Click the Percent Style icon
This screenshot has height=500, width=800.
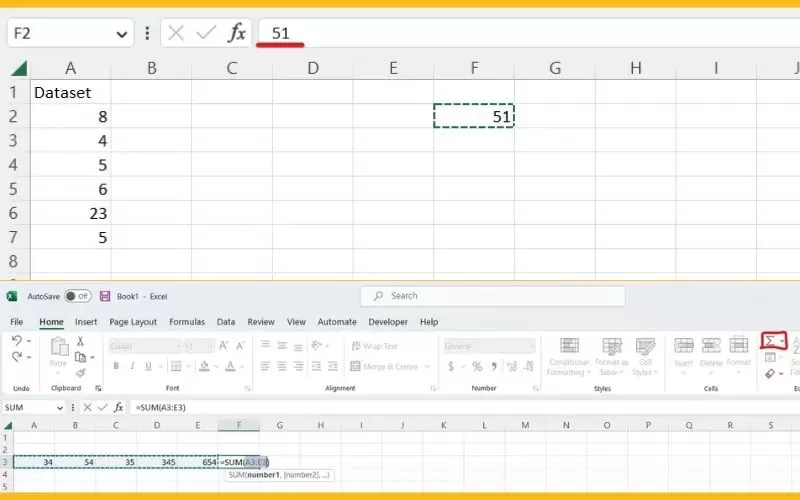[x=477, y=366]
